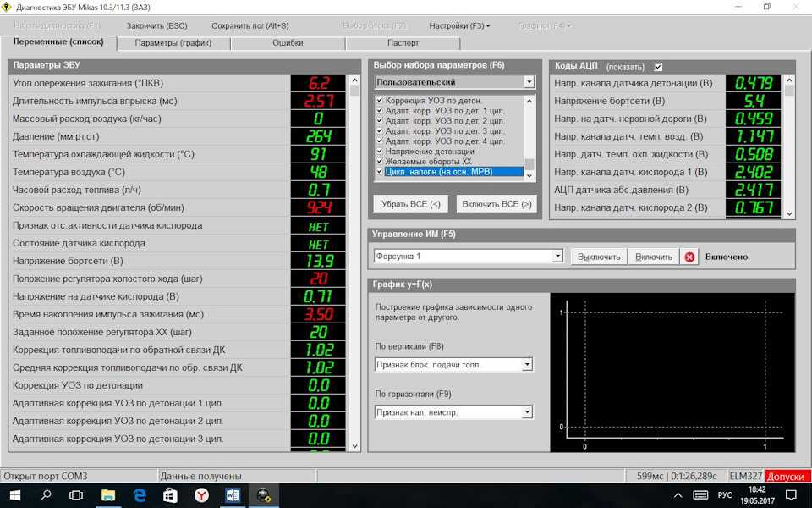This screenshot has height=508, width=812.
Task: Open the 'Паспорт' tab
Action: [403, 43]
